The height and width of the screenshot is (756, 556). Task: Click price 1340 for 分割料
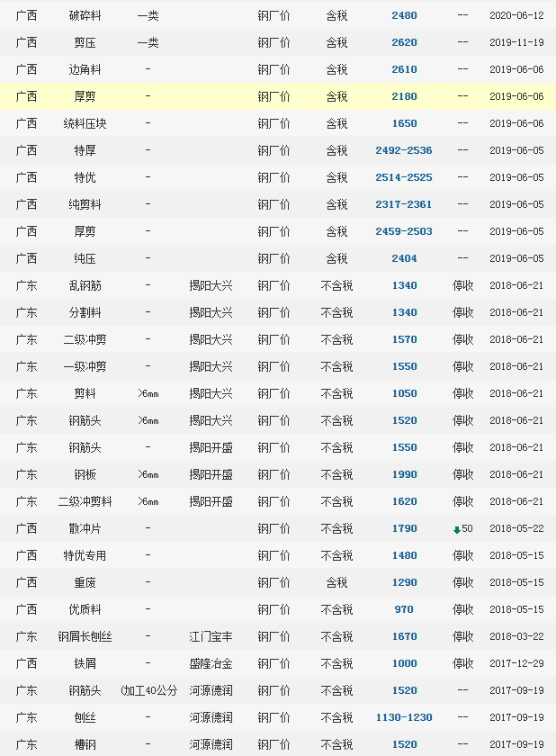[404, 312]
